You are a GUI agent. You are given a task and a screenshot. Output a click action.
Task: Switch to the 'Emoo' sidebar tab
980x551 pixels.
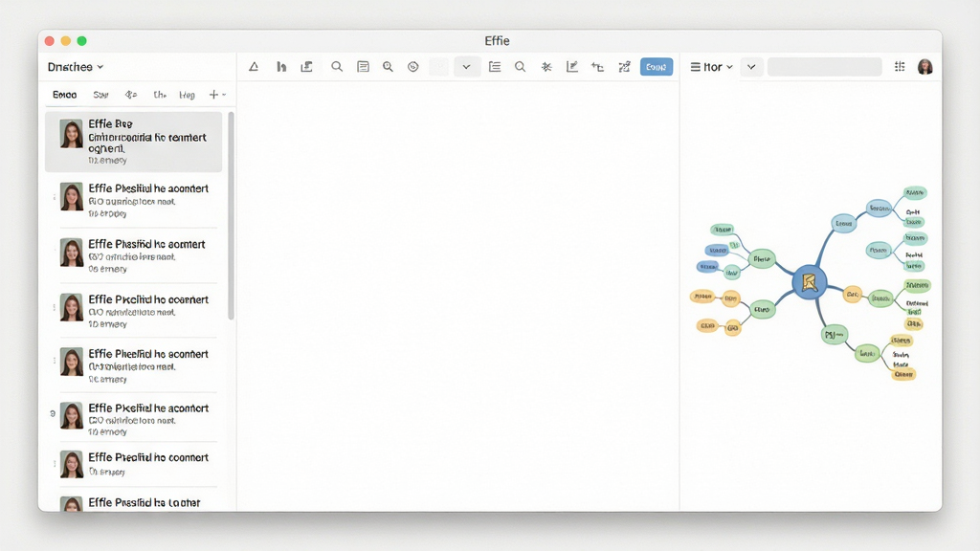click(x=64, y=95)
